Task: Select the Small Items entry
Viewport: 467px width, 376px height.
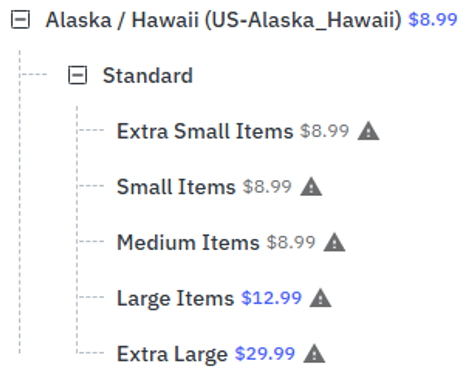Action: (176, 187)
